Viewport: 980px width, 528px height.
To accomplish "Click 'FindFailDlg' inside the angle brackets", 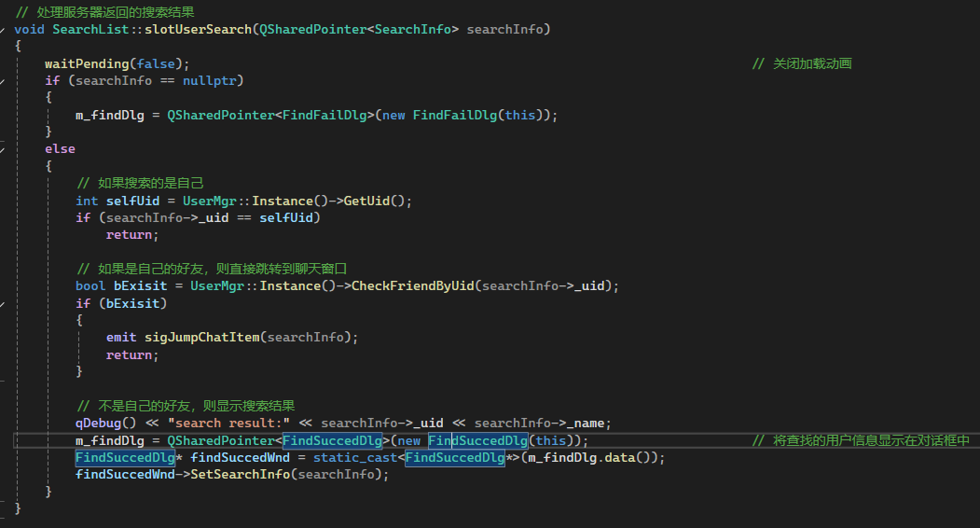I will tap(324, 115).
